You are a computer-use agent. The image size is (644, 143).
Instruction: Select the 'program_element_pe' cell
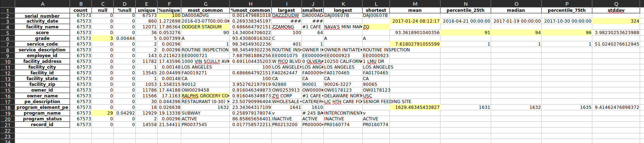click(x=42, y=107)
